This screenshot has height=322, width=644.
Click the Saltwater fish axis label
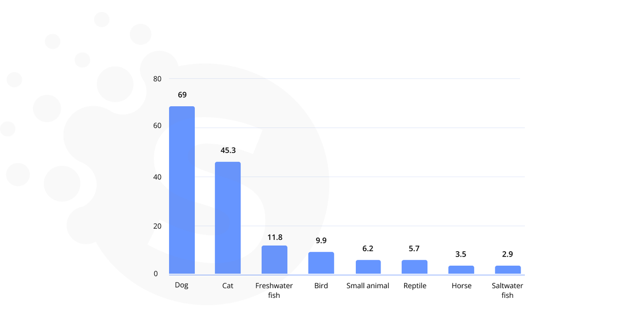[x=508, y=290]
